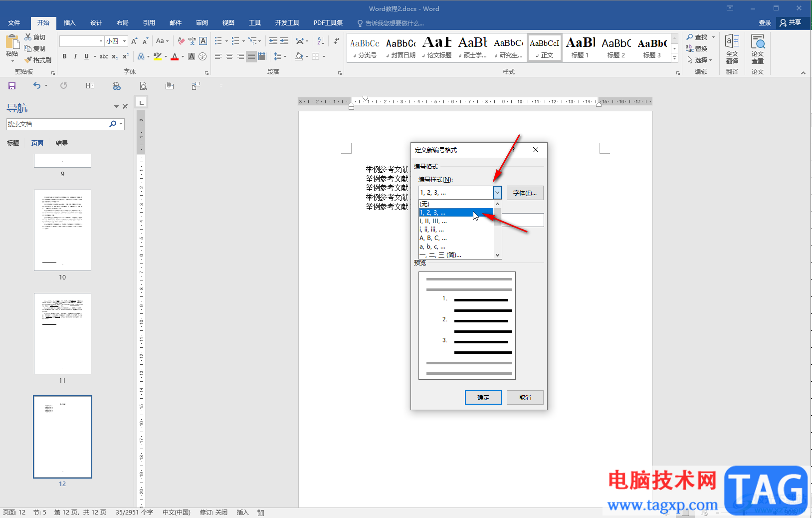The width and height of the screenshot is (812, 518).
Task: Open the 布局 ribbon tab
Action: tap(123, 22)
